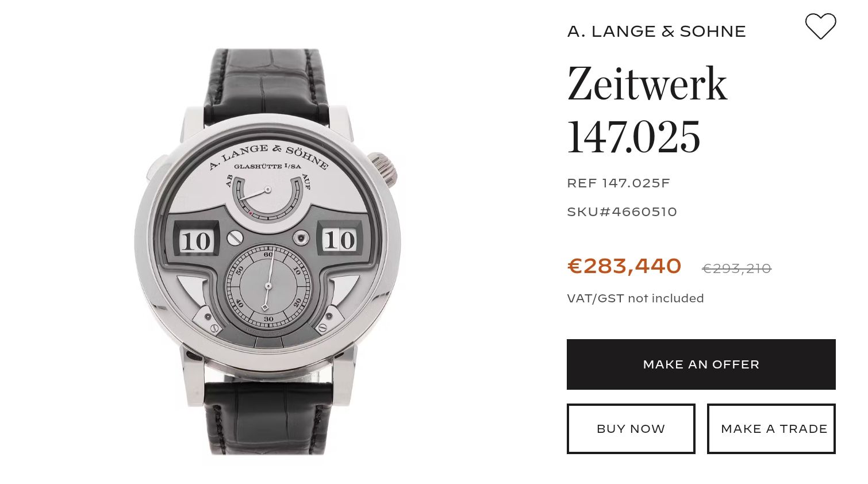Click the Glashütte I/SA dial engraving
This screenshot has width=868, height=484.
(x=267, y=167)
